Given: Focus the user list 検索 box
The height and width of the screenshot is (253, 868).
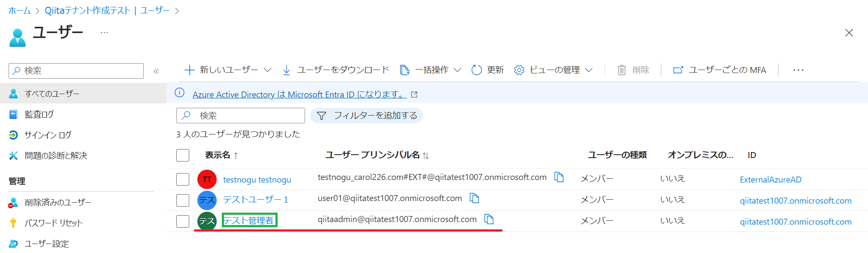Looking at the screenshot, I should coord(241,116).
